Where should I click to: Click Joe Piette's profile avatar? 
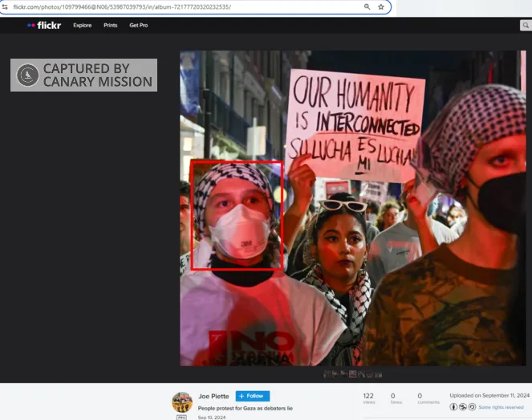pos(182,402)
